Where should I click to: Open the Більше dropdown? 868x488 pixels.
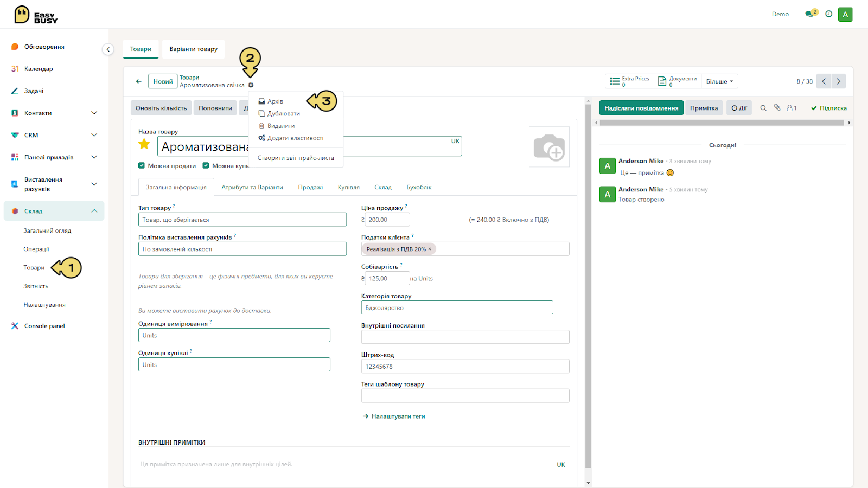click(719, 81)
